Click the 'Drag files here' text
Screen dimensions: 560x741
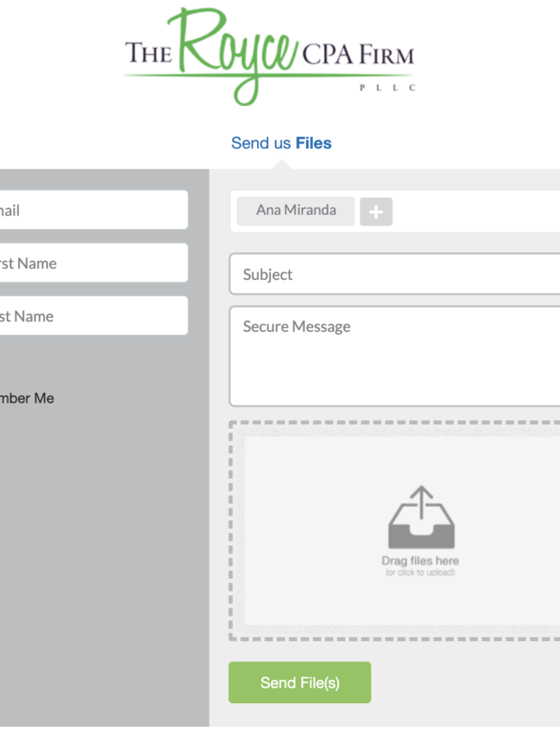pos(420,561)
